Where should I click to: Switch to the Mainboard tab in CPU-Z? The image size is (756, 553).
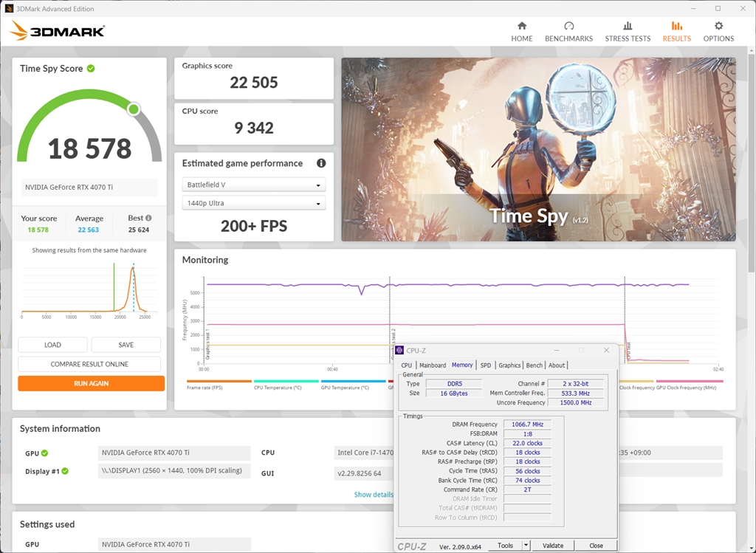coord(433,365)
